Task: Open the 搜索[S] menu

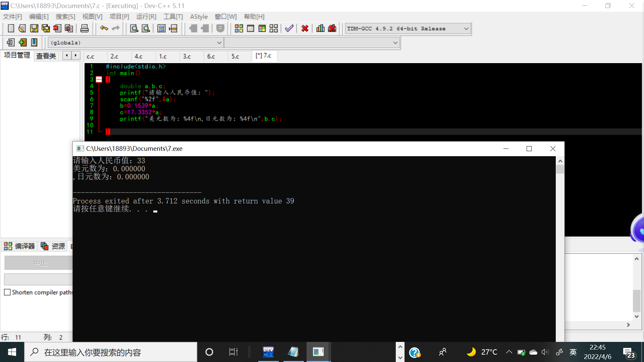Action: [x=65, y=17]
